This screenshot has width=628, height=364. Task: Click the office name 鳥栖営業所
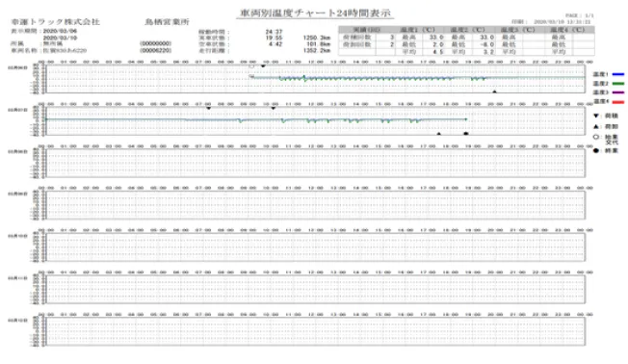pyautogui.click(x=167, y=21)
